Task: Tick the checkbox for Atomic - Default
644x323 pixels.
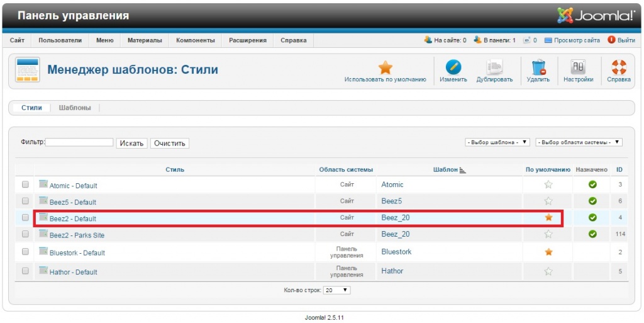Action: coord(25,184)
